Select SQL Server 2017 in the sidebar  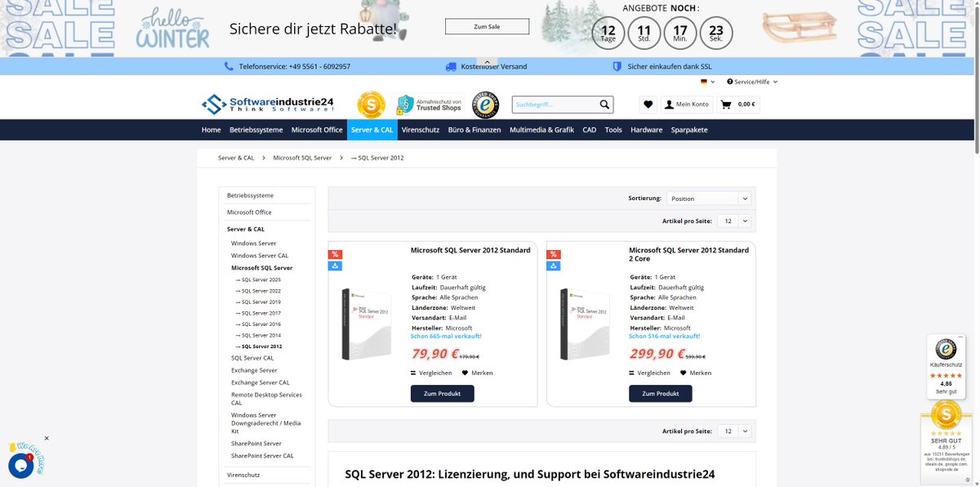coord(258,313)
